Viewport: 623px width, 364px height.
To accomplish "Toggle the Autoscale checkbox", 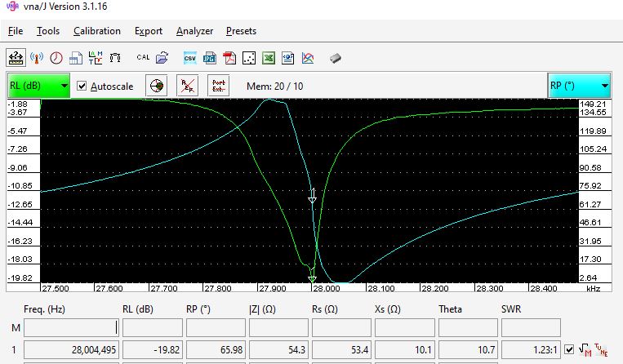I will coord(82,87).
